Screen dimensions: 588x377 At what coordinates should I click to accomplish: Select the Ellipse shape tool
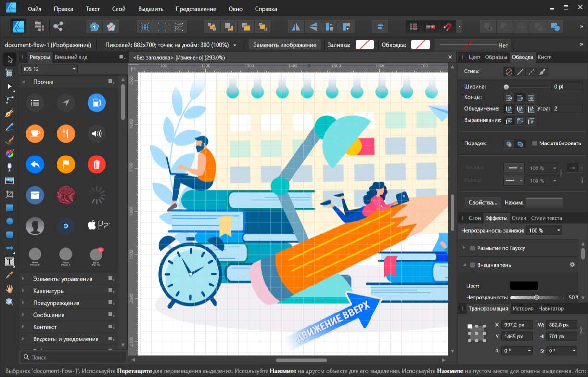pyautogui.click(x=9, y=221)
